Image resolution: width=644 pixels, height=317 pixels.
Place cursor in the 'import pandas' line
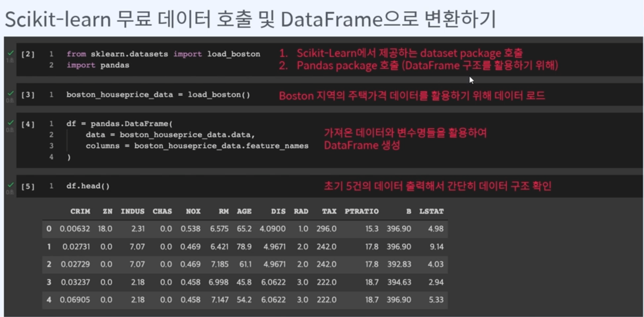(x=98, y=65)
